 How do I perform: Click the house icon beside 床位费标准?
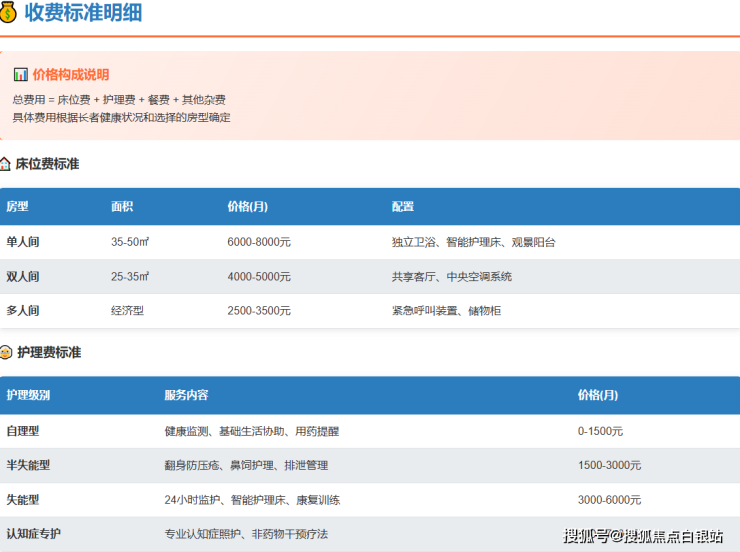(x=6, y=164)
